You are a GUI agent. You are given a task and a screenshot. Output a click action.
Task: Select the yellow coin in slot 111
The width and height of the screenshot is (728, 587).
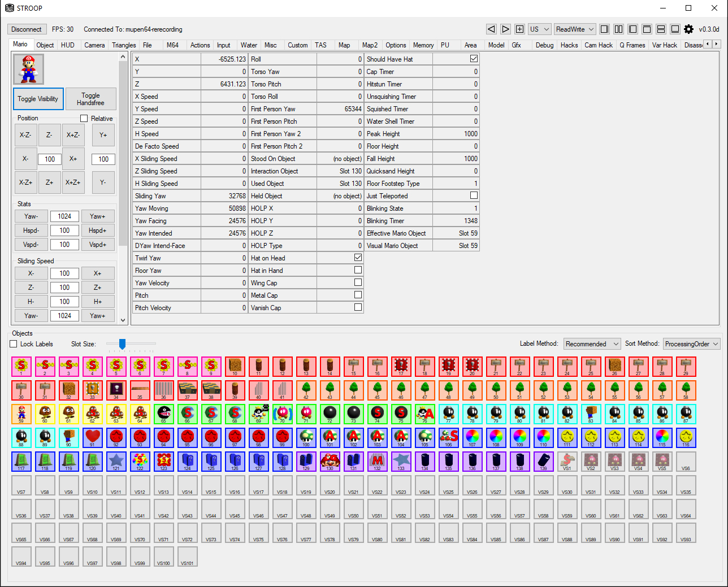tap(567, 438)
